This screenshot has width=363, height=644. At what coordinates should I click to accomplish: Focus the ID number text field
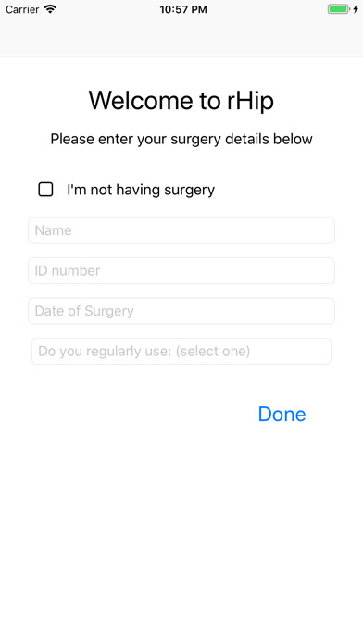[x=181, y=271]
